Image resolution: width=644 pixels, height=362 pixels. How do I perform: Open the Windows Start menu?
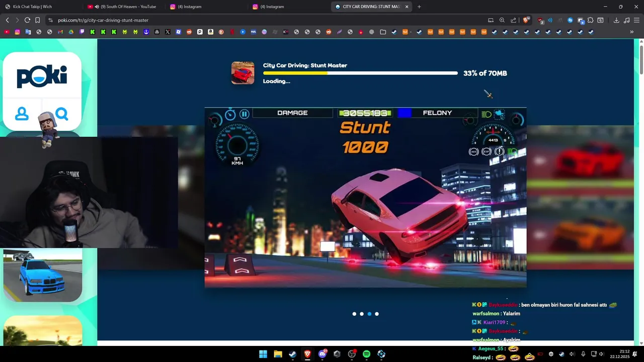263,354
